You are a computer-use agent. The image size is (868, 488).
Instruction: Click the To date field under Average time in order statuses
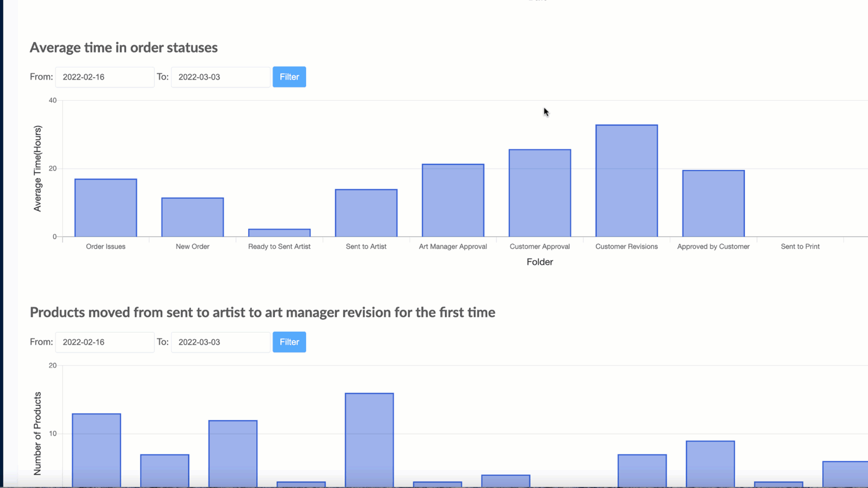click(221, 77)
